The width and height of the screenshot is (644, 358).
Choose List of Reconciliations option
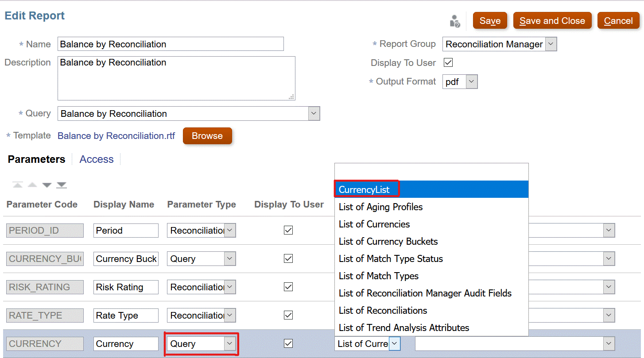pyautogui.click(x=383, y=310)
